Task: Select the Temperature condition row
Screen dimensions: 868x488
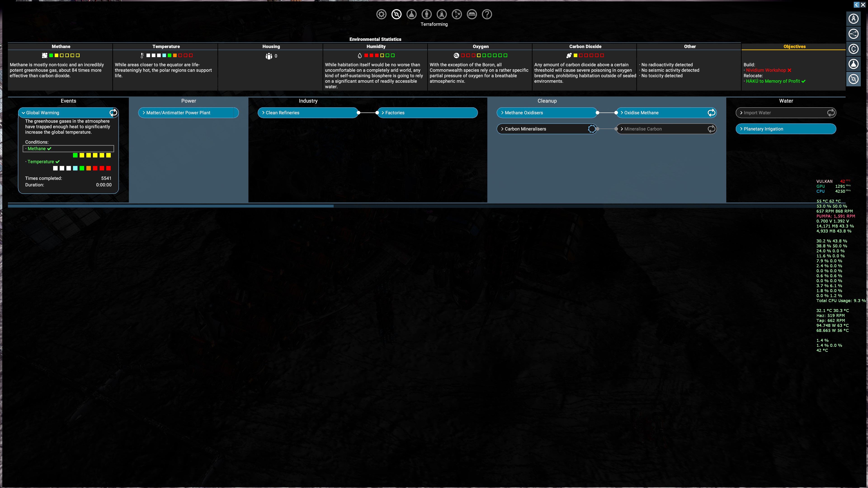Action: (x=68, y=162)
